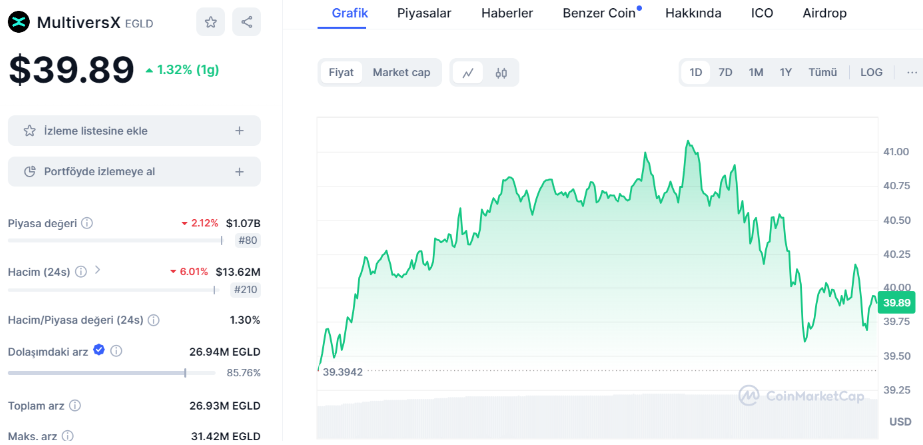This screenshot has height=445, width=923.
Task: Click the circulating supply 85.76% progress bar
Action: tap(112, 373)
